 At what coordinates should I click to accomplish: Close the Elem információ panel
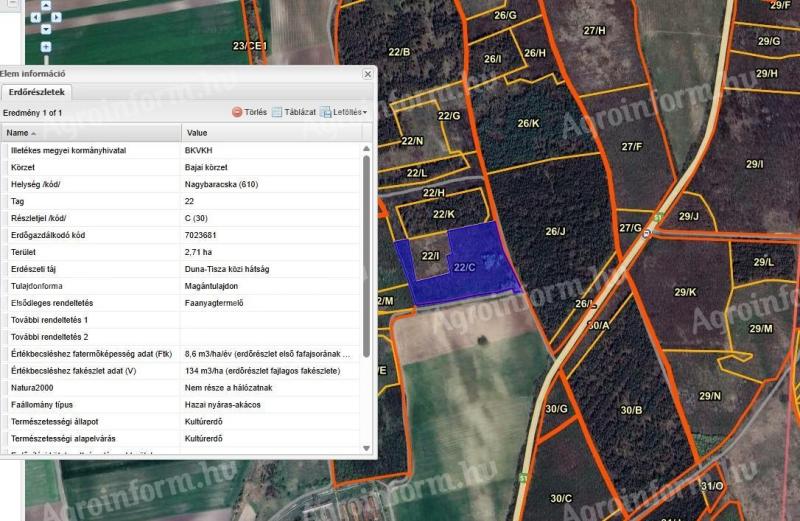click(x=367, y=74)
